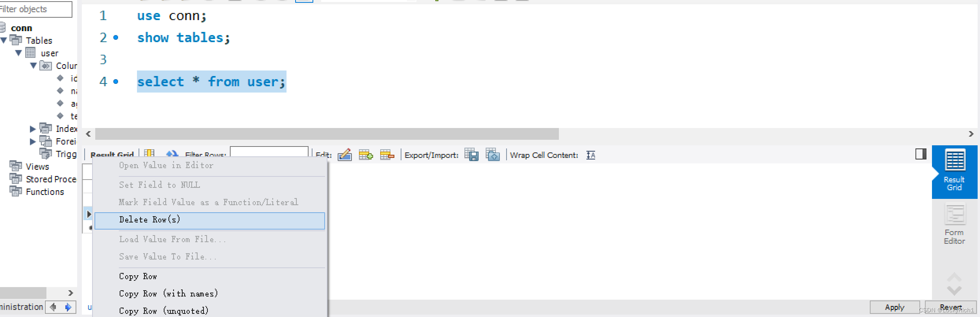Import records from external file icon
Image resolution: width=980 pixels, height=317 pixels.
tap(492, 155)
